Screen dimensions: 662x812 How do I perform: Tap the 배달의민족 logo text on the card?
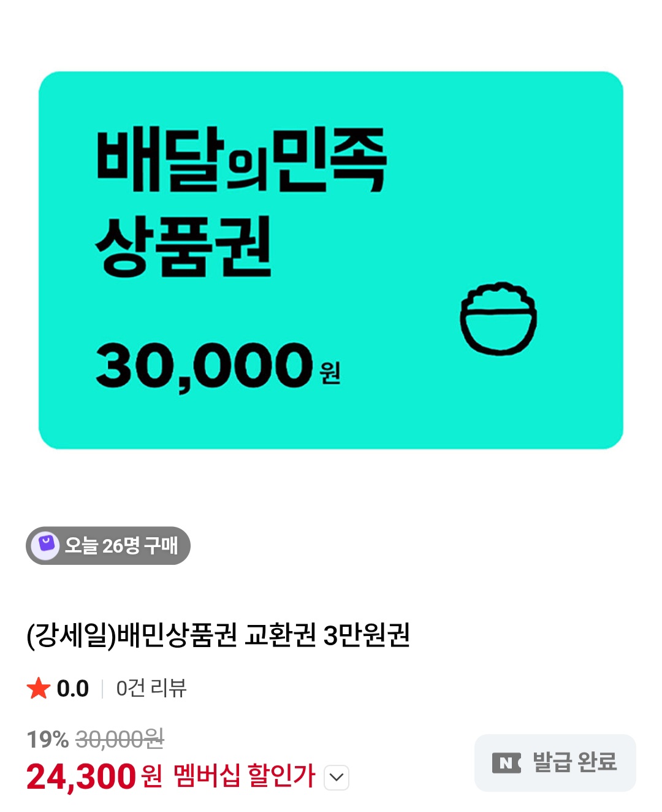(x=242, y=159)
